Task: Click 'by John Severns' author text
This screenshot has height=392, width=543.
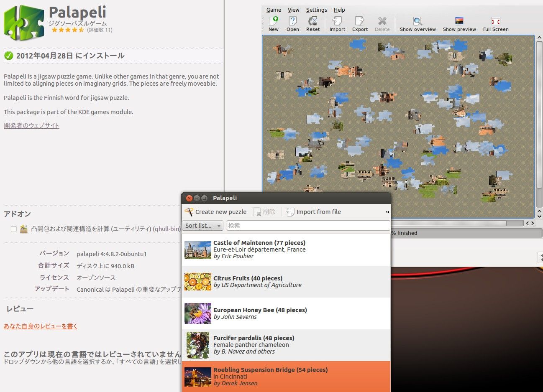Action: 235,317
